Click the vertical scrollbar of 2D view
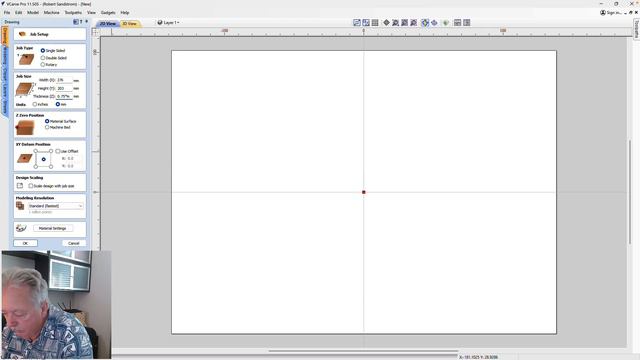 tap(630, 192)
